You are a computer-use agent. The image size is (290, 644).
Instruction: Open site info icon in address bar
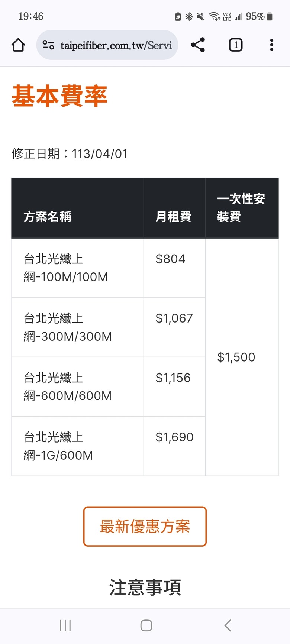pyautogui.click(x=48, y=45)
